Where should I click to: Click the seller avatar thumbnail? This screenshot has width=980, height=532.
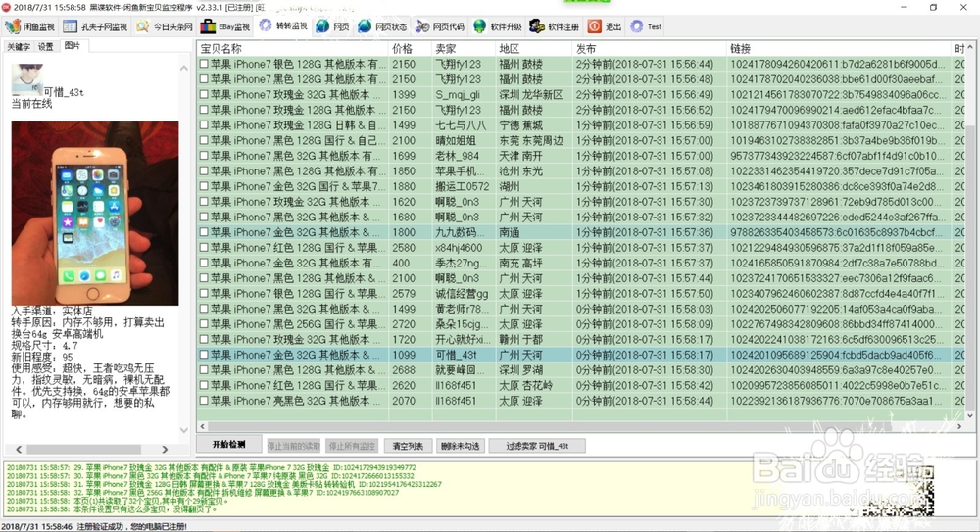(x=27, y=80)
